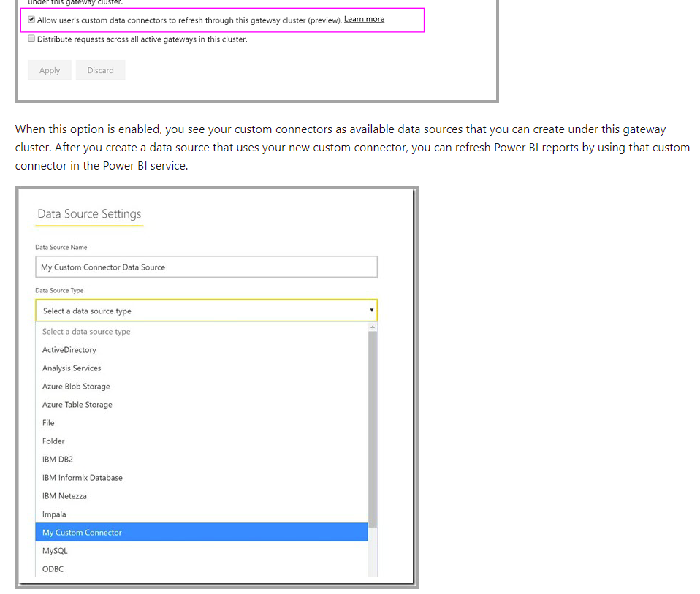Choose Azure Blob Storage
The height and width of the screenshot is (594, 700).
click(x=202, y=387)
